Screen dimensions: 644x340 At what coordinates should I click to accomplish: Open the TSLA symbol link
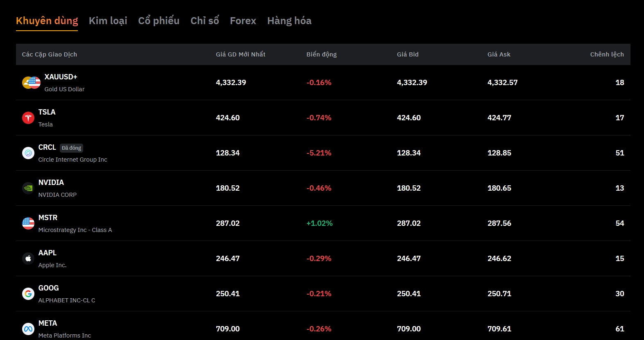click(47, 112)
